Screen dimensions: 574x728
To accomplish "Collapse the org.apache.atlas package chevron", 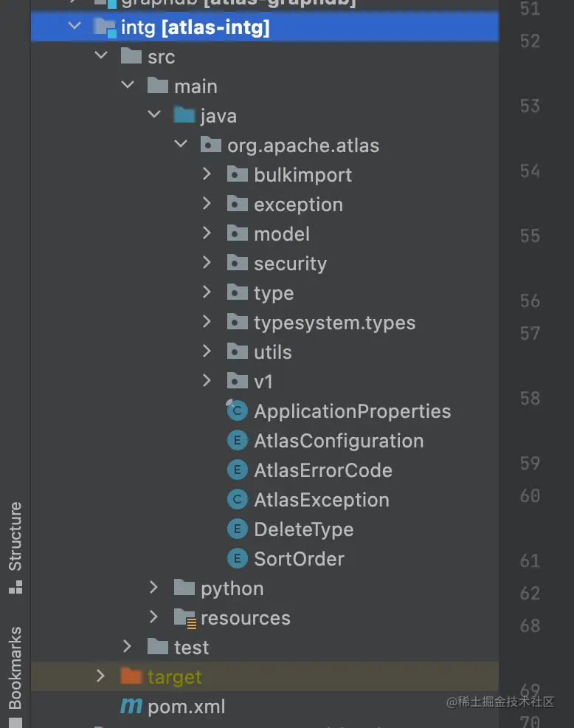I will click(181, 144).
